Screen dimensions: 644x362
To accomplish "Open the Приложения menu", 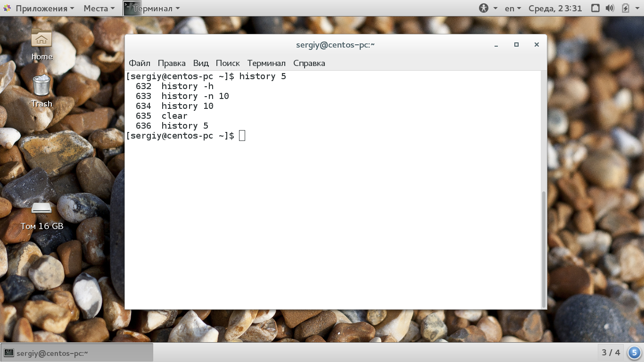I will pos(45,8).
